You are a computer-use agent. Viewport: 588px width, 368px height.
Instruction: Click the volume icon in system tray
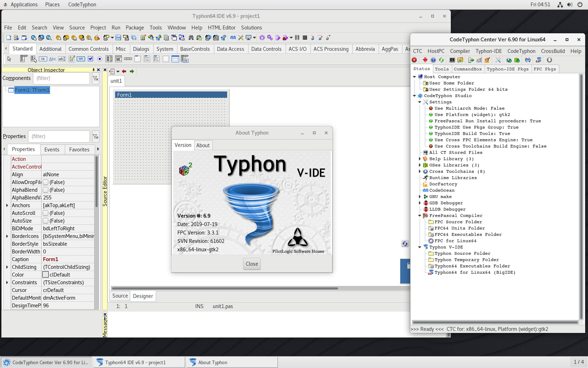click(x=570, y=5)
